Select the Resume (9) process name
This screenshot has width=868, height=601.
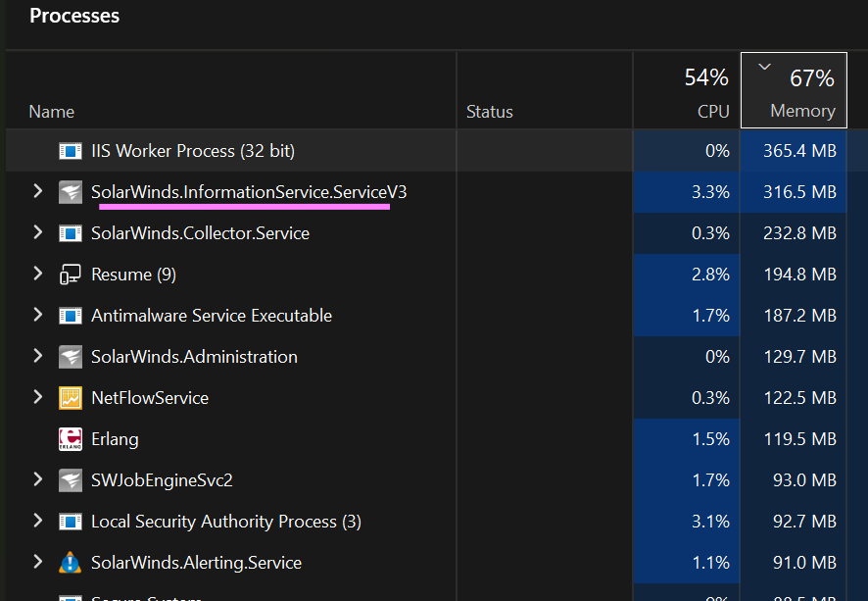pyautogui.click(x=133, y=275)
